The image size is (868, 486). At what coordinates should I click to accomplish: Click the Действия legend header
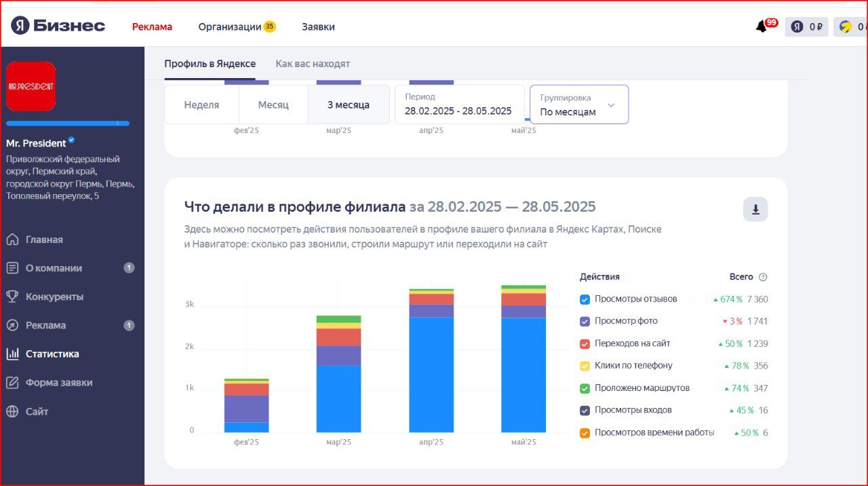coord(599,277)
